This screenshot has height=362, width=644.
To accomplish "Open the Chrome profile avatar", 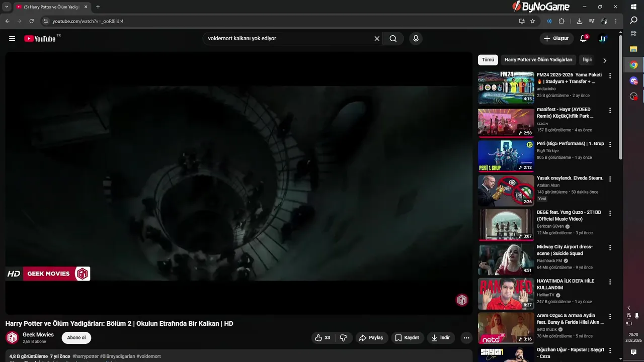I will point(604,21).
